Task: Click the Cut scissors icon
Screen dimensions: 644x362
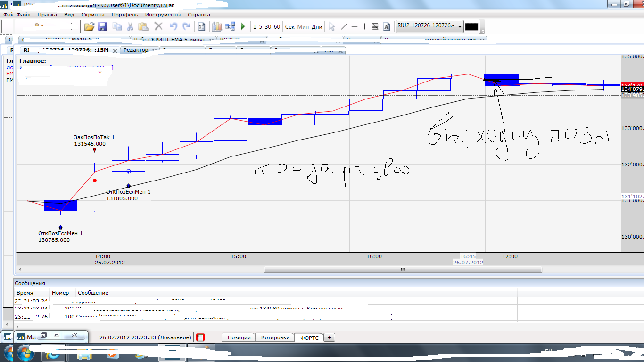Action: [x=130, y=27]
